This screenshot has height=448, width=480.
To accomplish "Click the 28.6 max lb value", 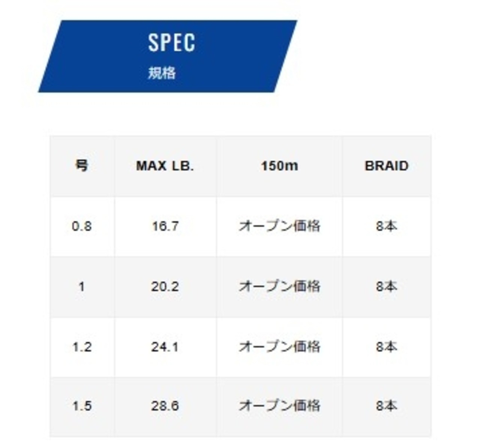I will (165, 406).
